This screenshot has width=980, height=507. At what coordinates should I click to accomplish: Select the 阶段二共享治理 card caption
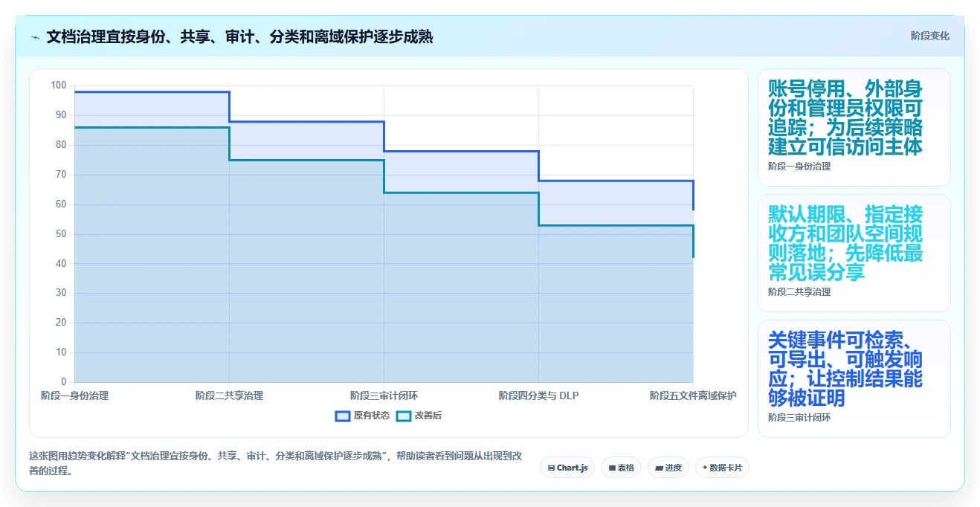click(x=799, y=292)
